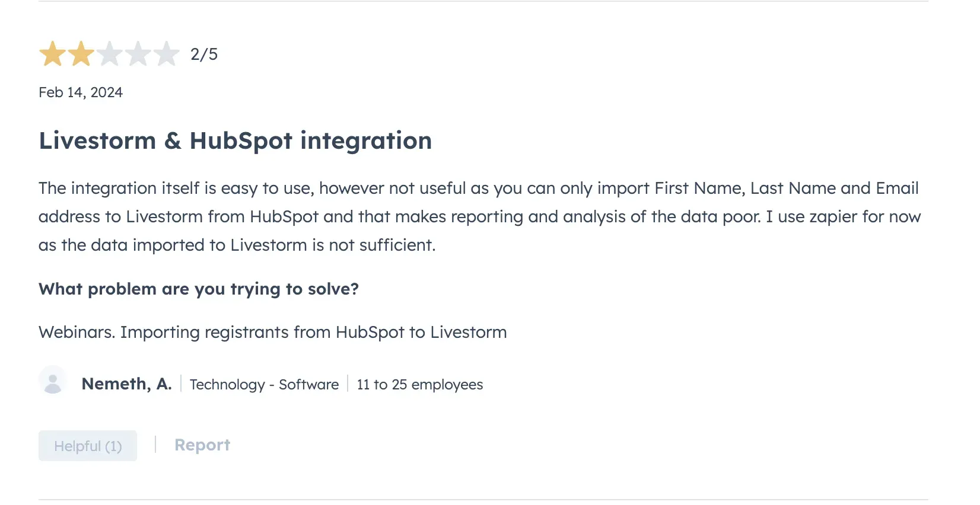Click the question heading about problem solving

pyautogui.click(x=198, y=289)
